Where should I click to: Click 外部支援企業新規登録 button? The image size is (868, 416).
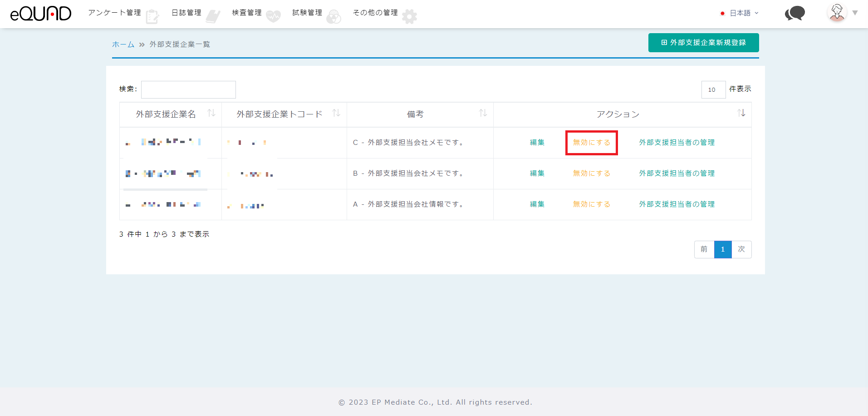703,43
